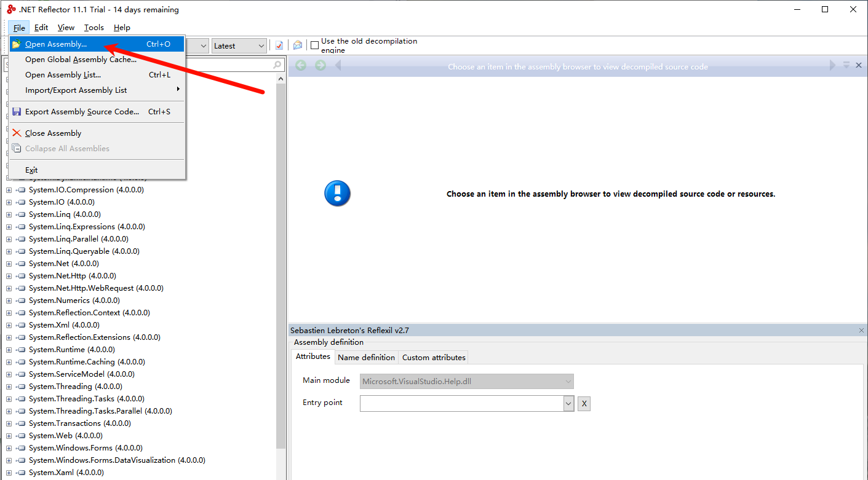
Task: Select Open Assembly List... menu entry
Action: pos(97,75)
